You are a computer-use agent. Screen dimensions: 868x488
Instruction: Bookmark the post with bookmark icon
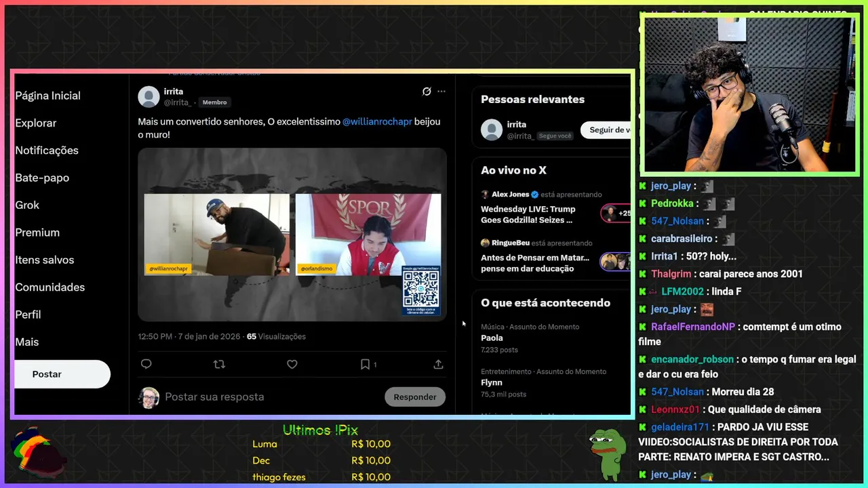coord(365,364)
